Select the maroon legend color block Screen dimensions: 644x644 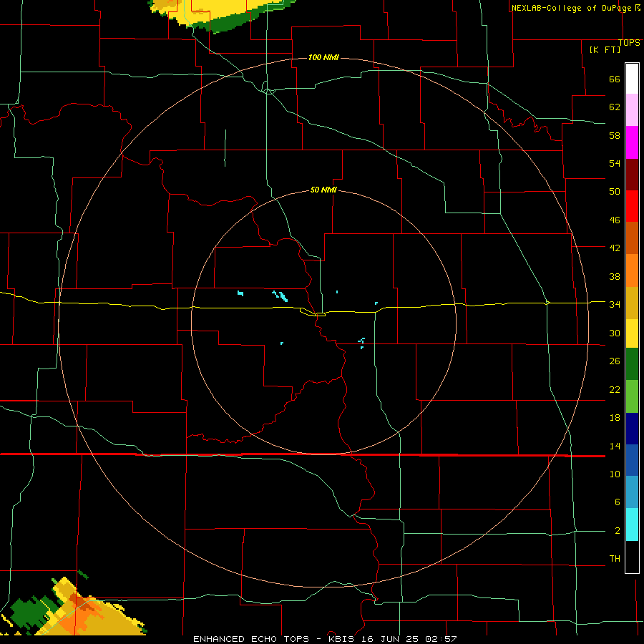(632, 175)
